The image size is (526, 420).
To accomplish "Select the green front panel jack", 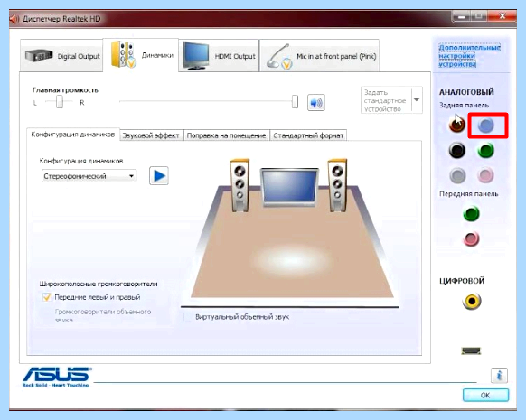I will [471, 213].
